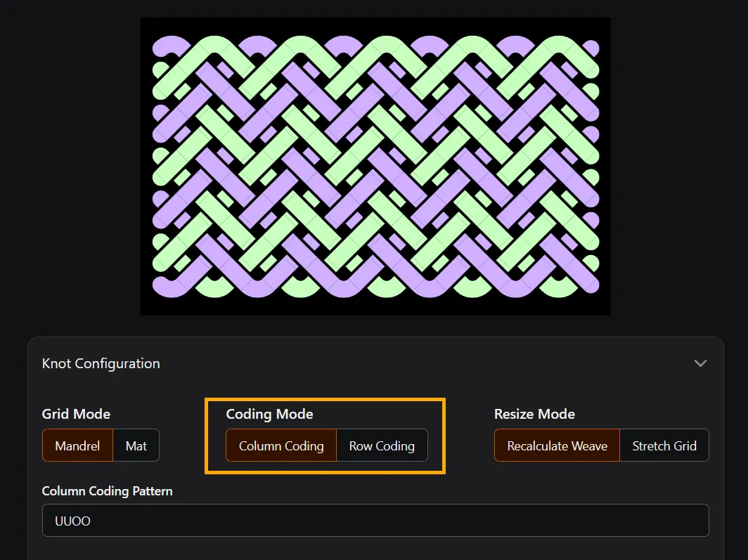
Task: Click the center of the knot weave preview
Action: (375, 167)
